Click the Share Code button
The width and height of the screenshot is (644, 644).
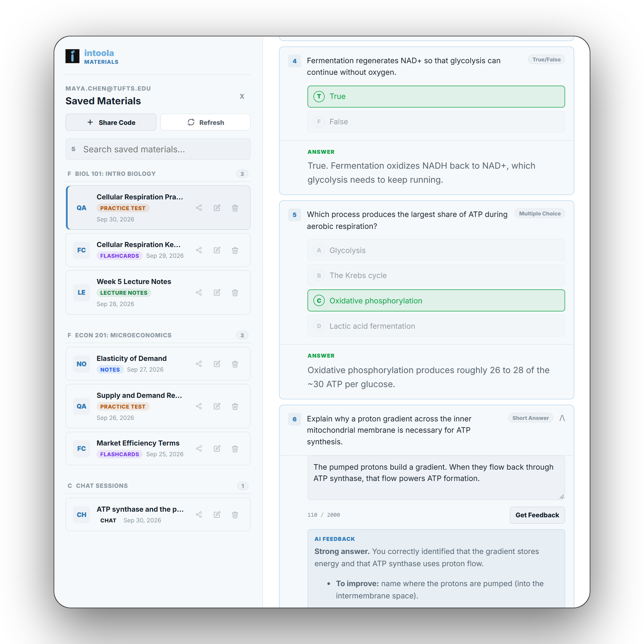coord(111,122)
